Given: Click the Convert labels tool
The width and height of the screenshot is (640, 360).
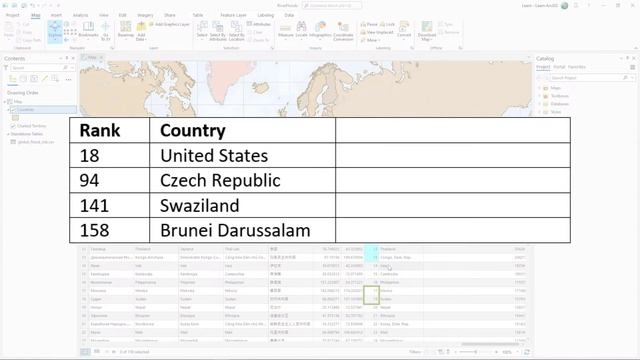Looking at the screenshot, I should [404, 30].
